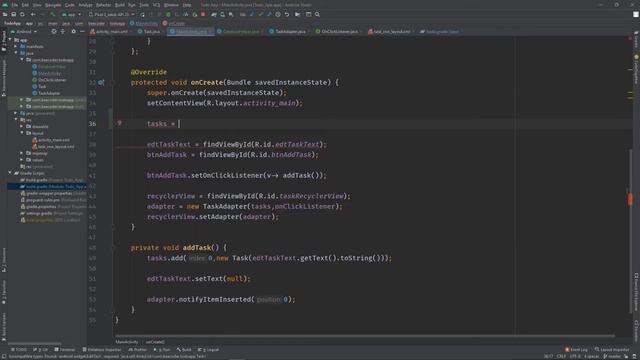Open the Build menu
640x360 pixels.
[120, 5]
